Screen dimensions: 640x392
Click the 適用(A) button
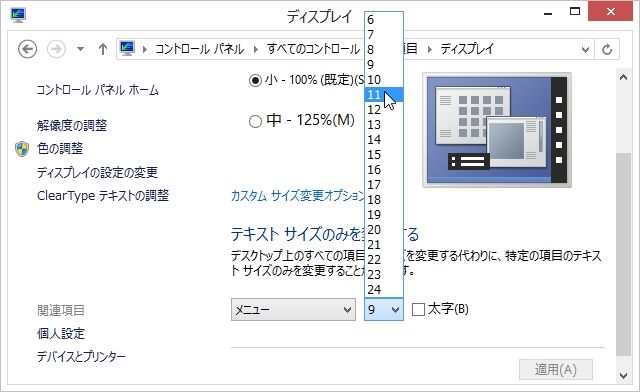[x=556, y=370]
